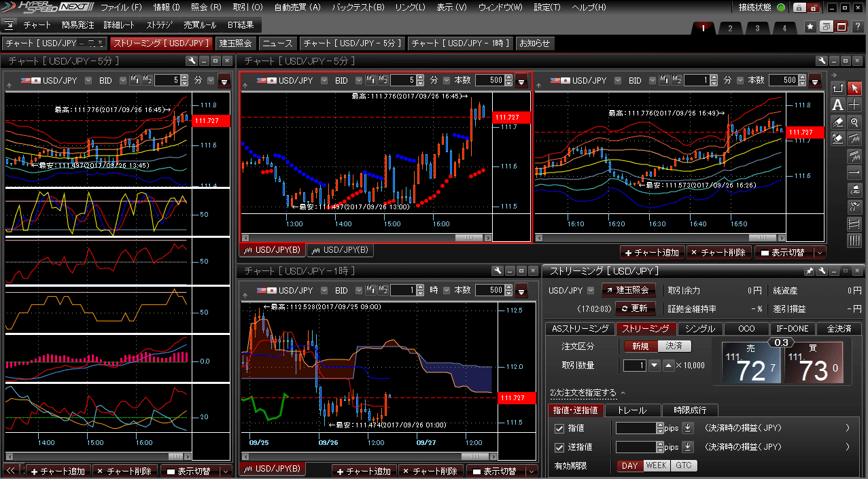Collapse the 2次注文を指定する section
The width and height of the screenshot is (868, 479).
pyautogui.click(x=588, y=393)
